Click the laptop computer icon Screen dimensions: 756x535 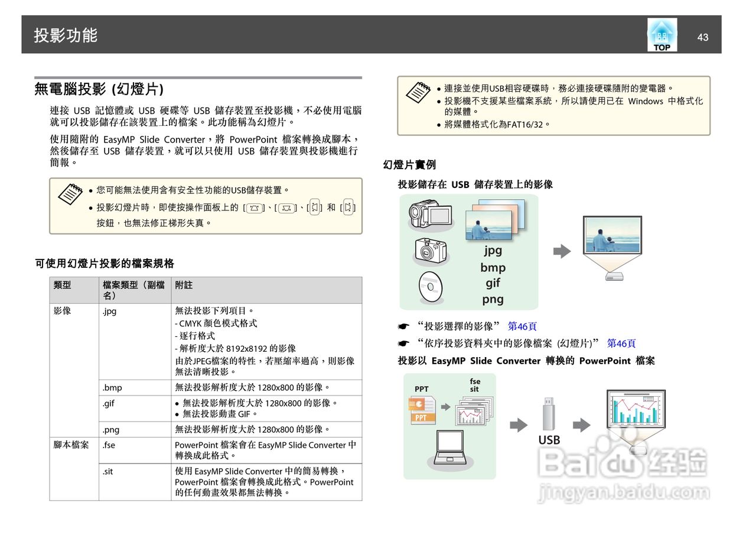(449, 449)
